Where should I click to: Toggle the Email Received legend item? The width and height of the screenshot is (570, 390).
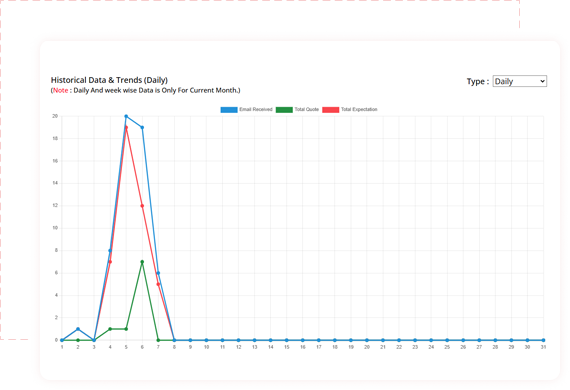pyautogui.click(x=246, y=109)
